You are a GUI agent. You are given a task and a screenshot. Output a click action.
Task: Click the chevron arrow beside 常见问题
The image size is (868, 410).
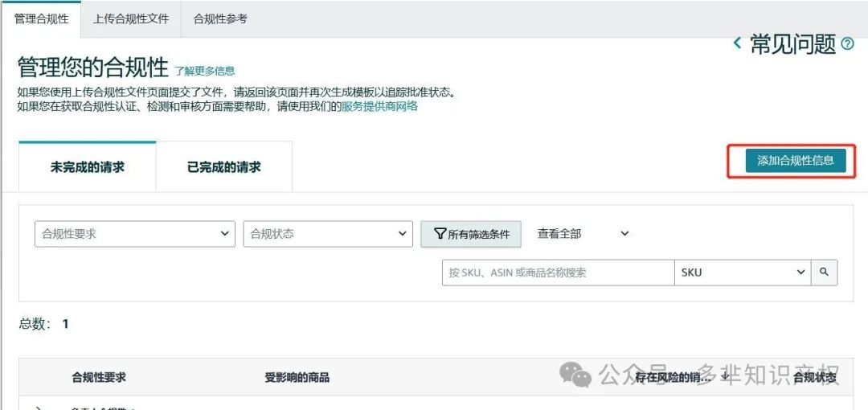tap(737, 44)
